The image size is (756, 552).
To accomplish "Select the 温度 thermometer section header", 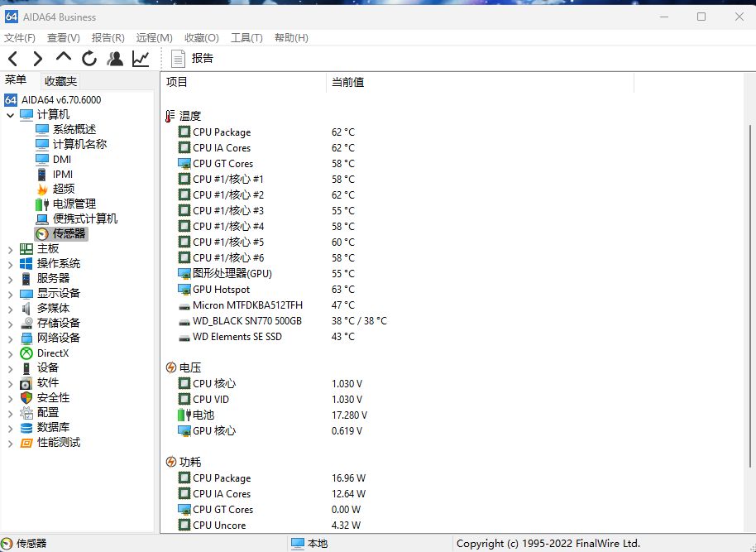I will [184, 117].
